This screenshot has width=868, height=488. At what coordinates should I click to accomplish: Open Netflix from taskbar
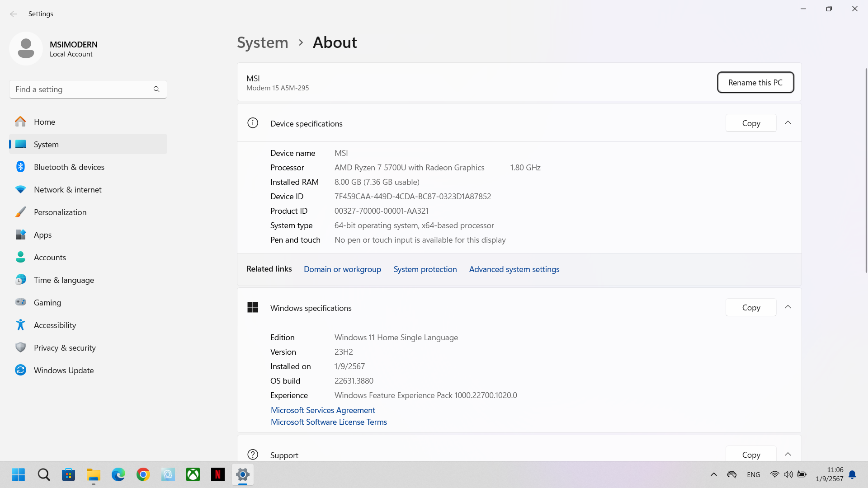coord(218,474)
